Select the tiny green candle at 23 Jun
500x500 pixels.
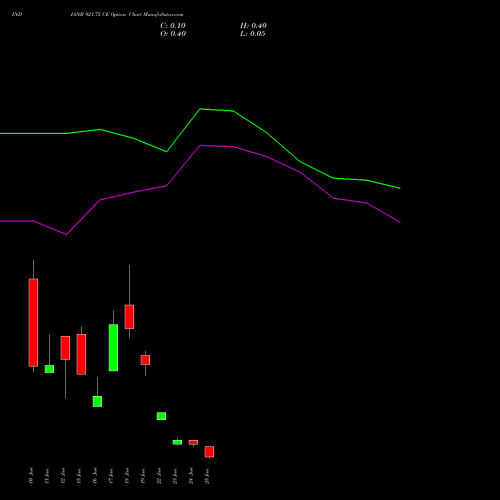click(177, 442)
